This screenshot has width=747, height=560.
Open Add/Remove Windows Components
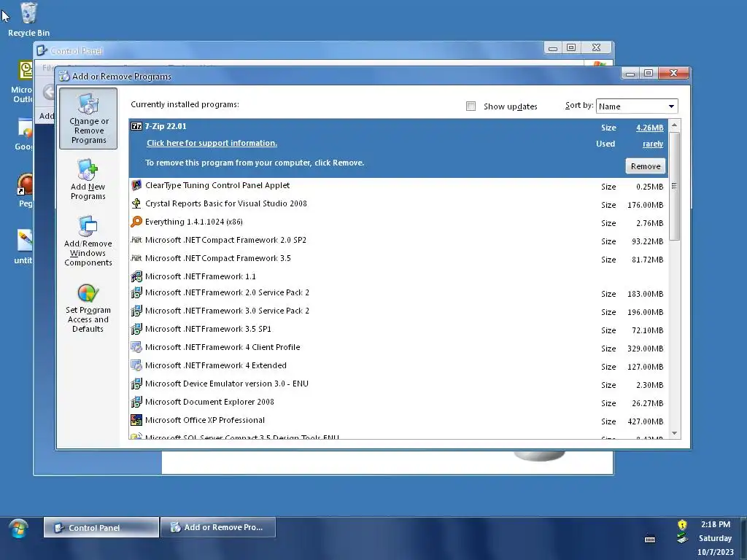tap(88, 241)
